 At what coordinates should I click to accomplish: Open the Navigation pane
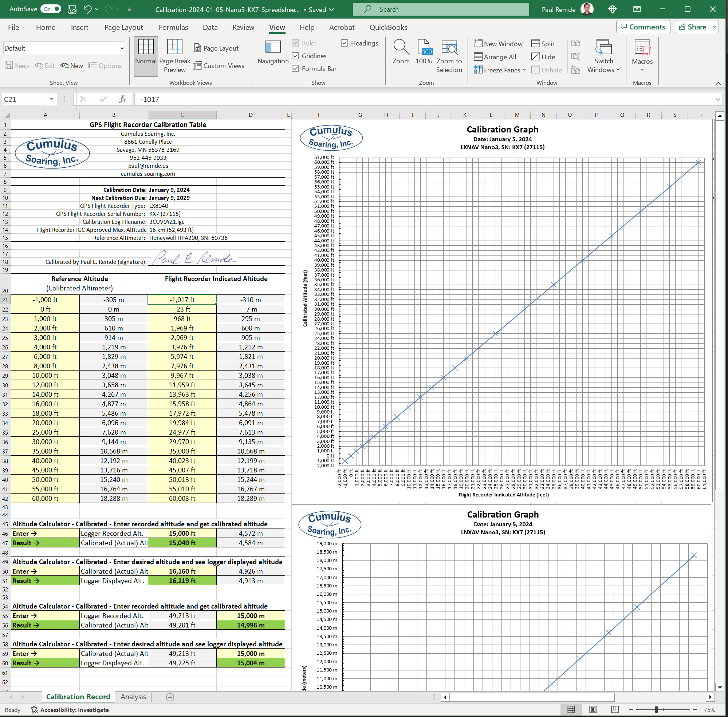pos(273,53)
